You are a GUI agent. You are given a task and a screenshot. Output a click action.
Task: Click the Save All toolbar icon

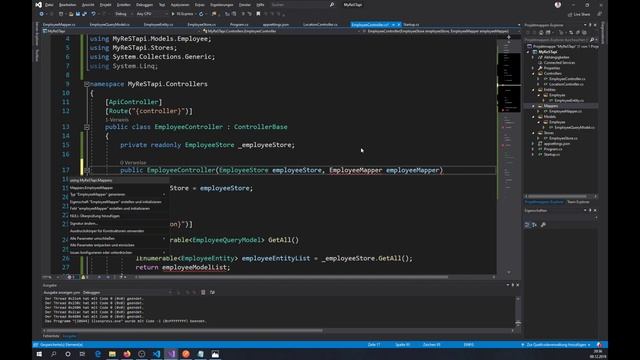coord(84,14)
